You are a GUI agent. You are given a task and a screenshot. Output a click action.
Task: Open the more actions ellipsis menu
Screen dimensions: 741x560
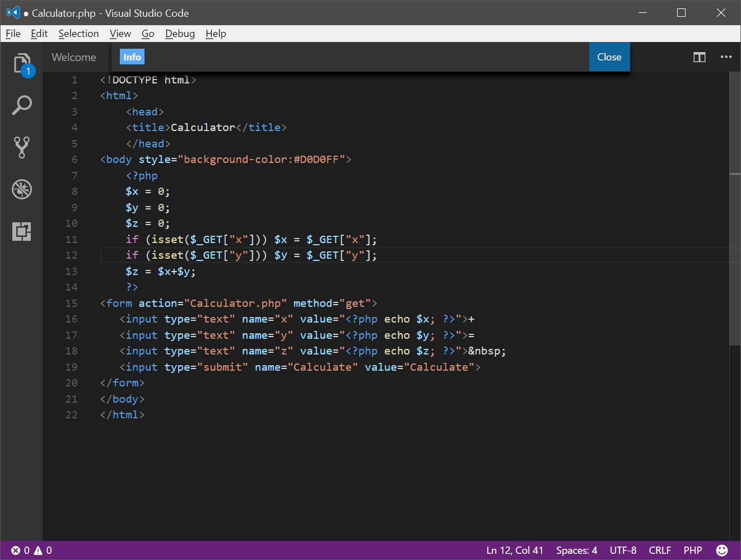pyautogui.click(x=726, y=57)
